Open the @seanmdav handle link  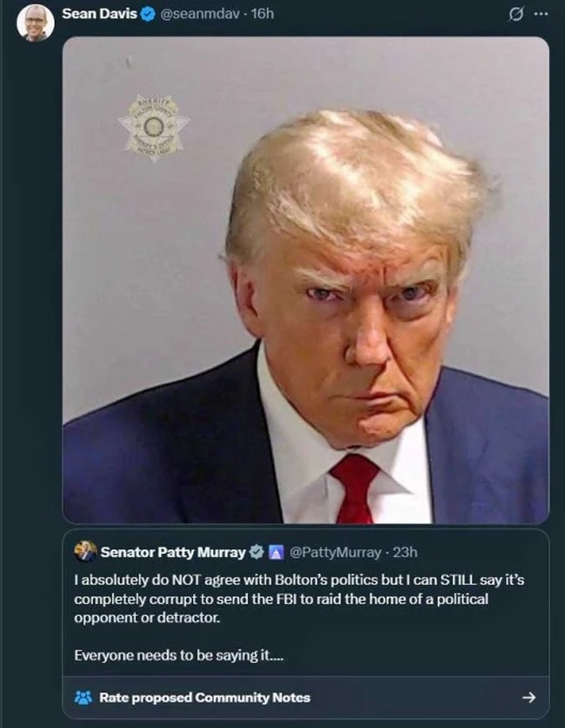[x=200, y=15]
